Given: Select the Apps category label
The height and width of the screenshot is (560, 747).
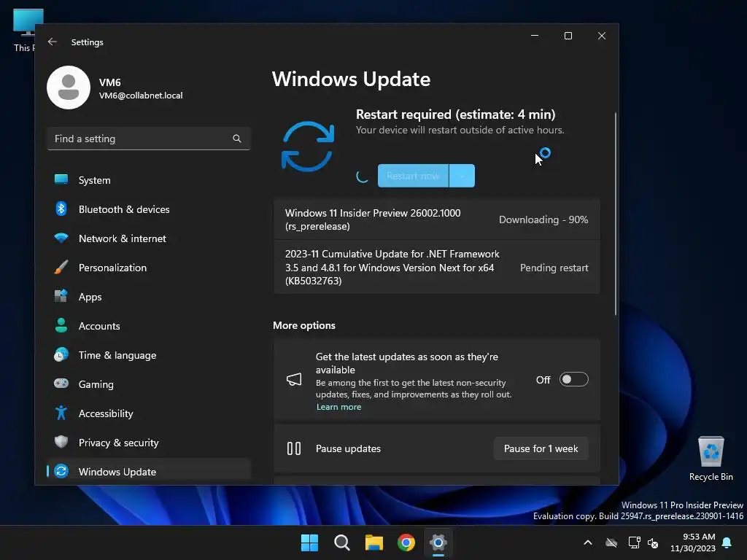Looking at the screenshot, I should (90, 297).
